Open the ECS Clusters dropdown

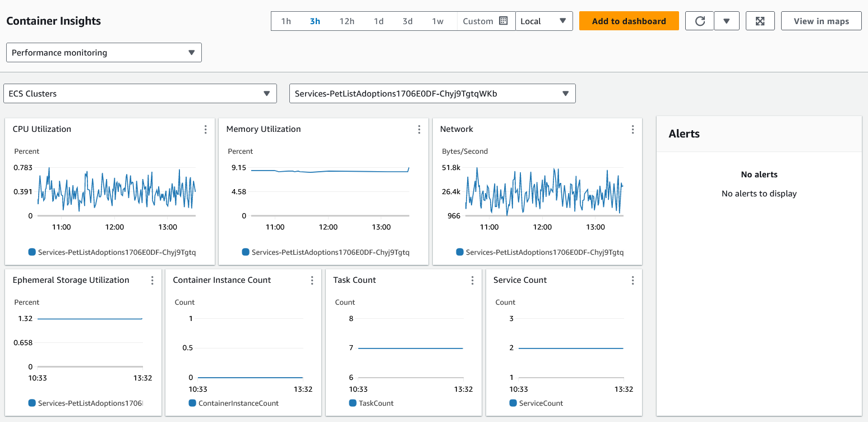[x=140, y=93]
